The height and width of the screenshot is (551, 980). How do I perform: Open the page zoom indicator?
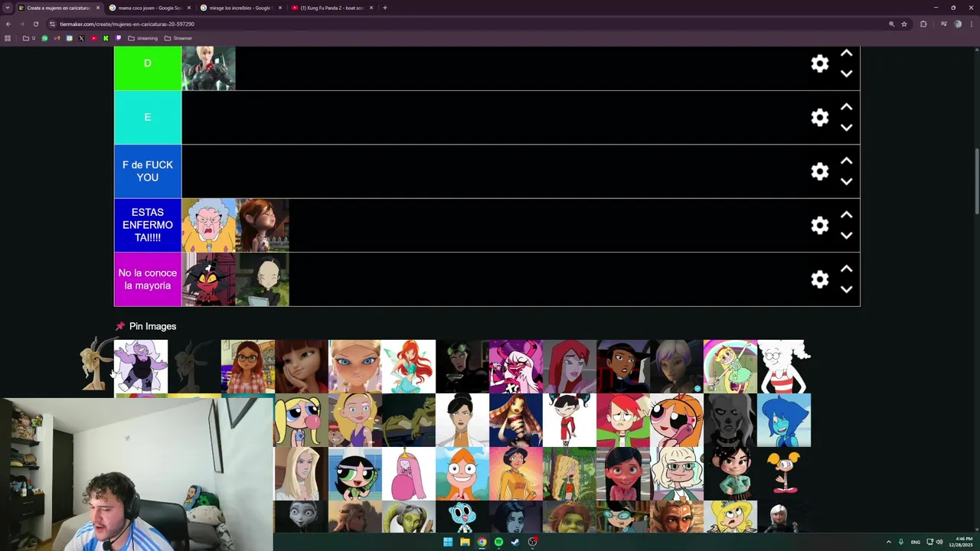(x=891, y=24)
